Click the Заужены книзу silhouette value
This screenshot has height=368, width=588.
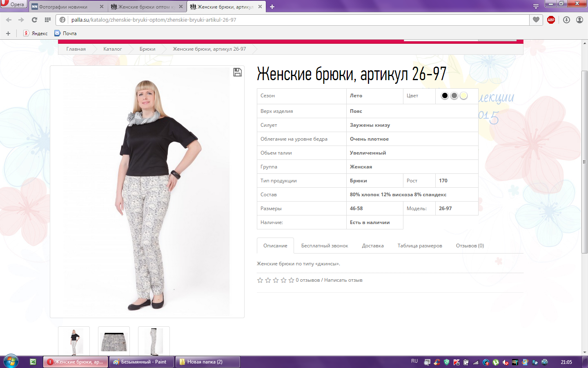(x=370, y=125)
